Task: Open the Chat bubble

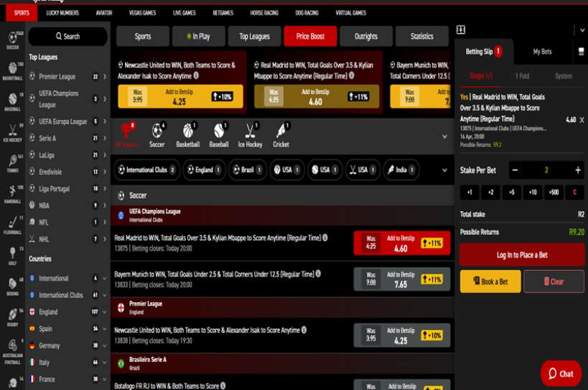Action: [561, 373]
